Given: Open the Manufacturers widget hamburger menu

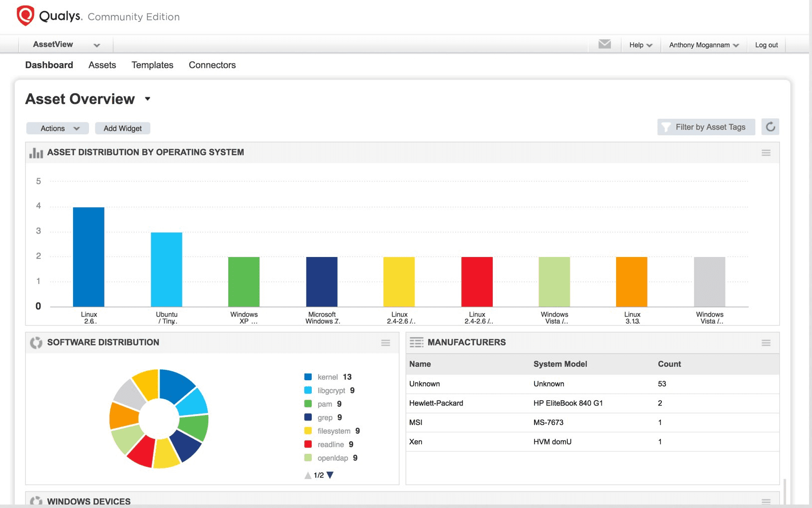Looking at the screenshot, I should coord(766,342).
